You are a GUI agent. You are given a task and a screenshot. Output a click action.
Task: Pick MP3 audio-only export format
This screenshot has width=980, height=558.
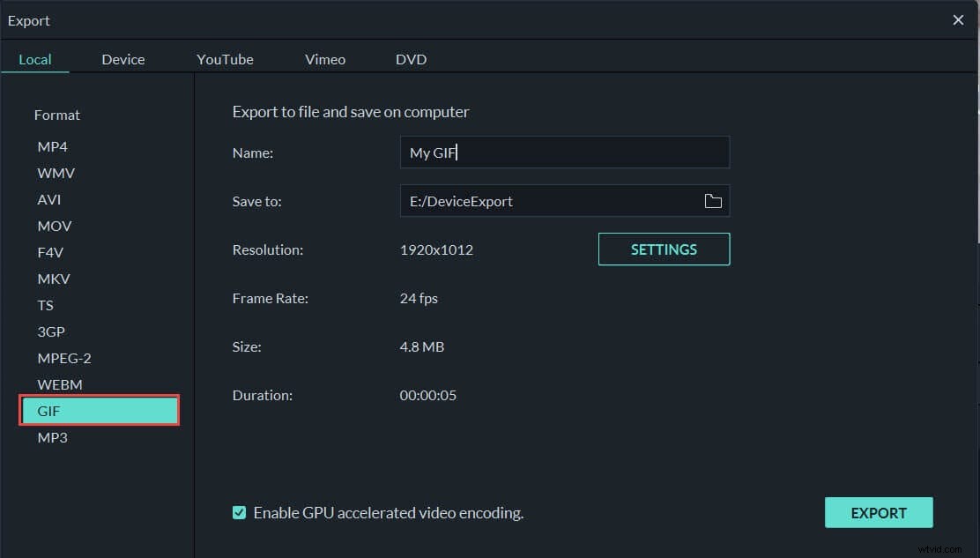click(x=53, y=437)
